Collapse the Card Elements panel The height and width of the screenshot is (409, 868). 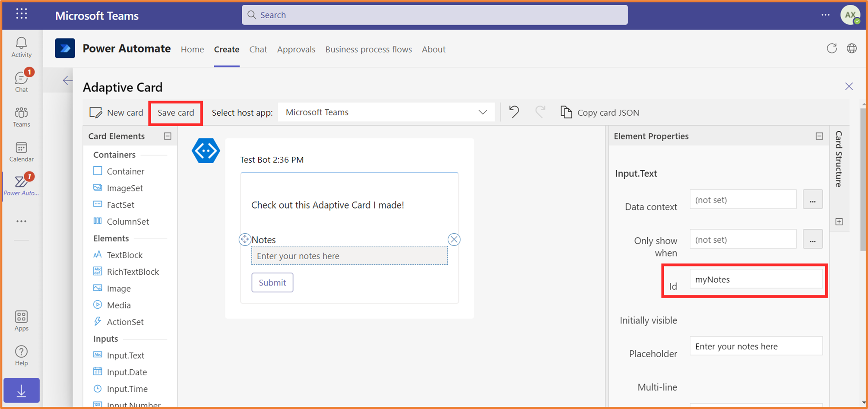[168, 136]
